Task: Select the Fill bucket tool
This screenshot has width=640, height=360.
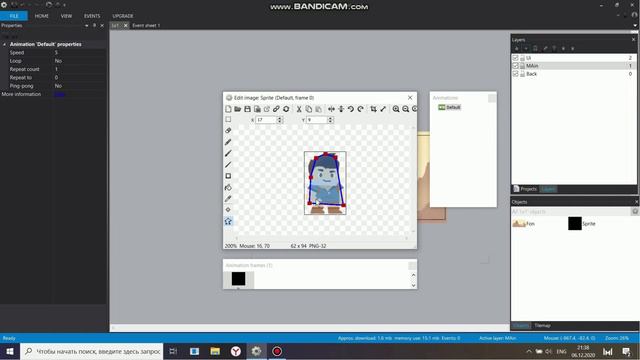Action: pyautogui.click(x=228, y=187)
